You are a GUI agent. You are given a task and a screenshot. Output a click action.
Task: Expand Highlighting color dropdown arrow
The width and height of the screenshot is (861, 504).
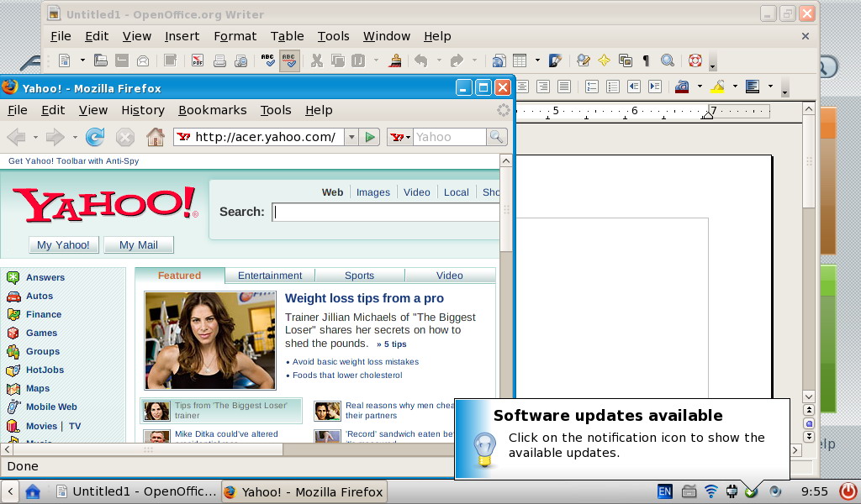pos(735,87)
